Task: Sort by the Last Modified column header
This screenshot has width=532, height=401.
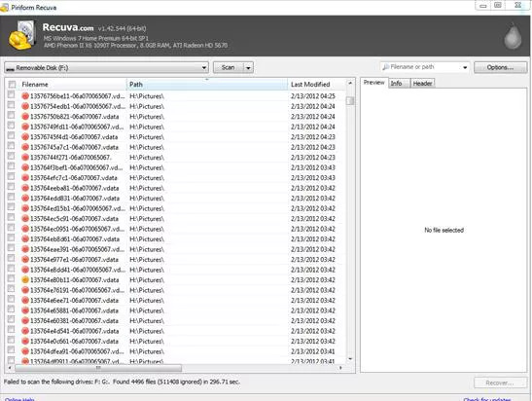Action: (316, 85)
